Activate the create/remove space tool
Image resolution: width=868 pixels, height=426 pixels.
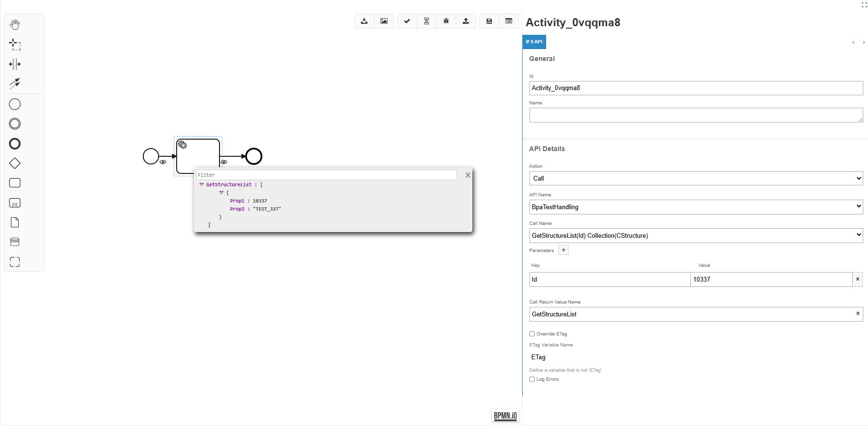tap(15, 64)
